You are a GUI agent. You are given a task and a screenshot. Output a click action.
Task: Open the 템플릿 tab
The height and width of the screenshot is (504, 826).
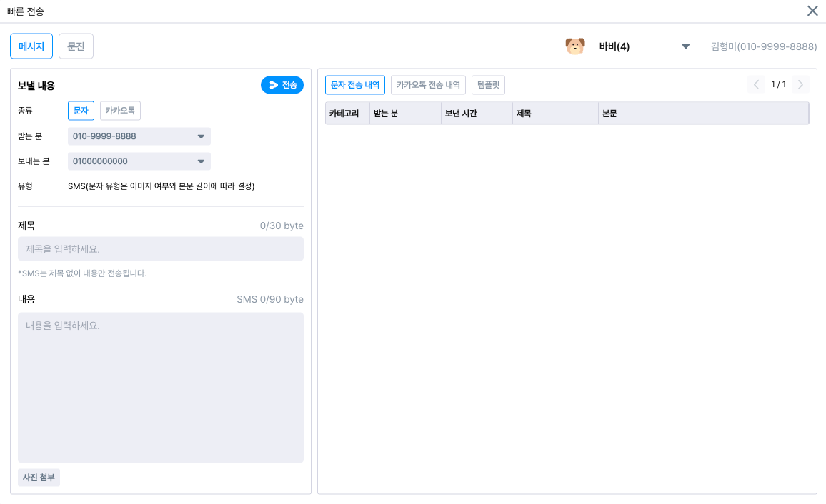(488, 85)
